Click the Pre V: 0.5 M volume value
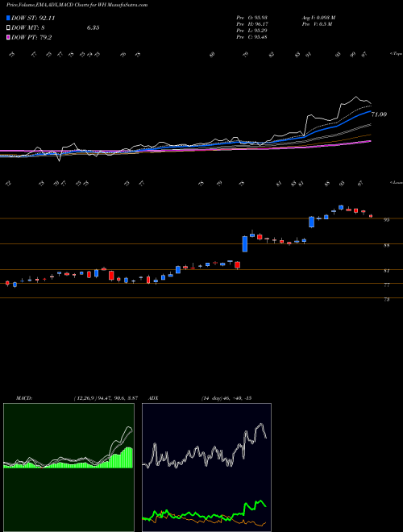Image resolution: width=403 pixels, height=532 pixels. [317, 24]
